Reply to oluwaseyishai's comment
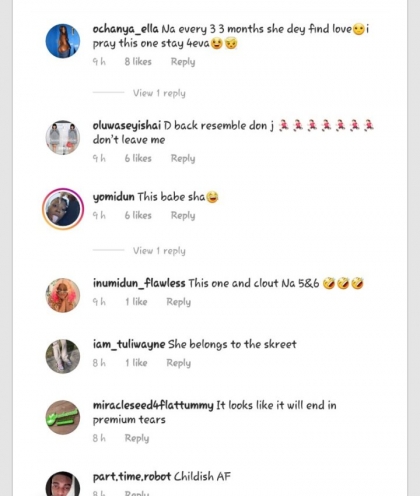420x496 pixels. 183,158
